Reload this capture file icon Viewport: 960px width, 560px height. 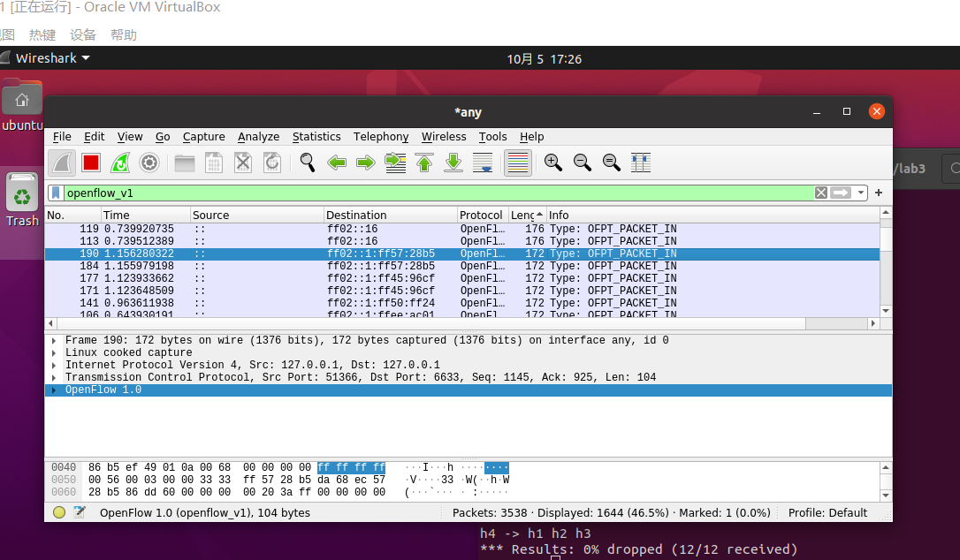click(x=272, y=163)
